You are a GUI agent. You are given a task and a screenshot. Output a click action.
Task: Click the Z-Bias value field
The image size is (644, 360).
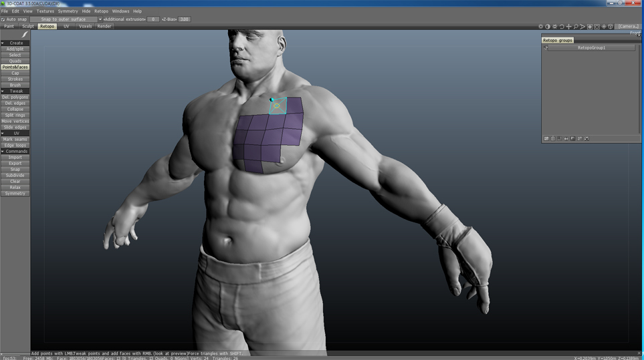(x=185, y=19)
